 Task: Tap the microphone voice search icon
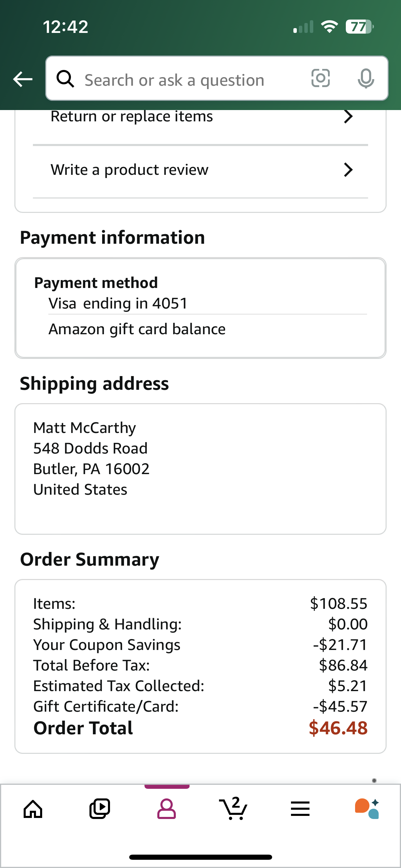366,79
